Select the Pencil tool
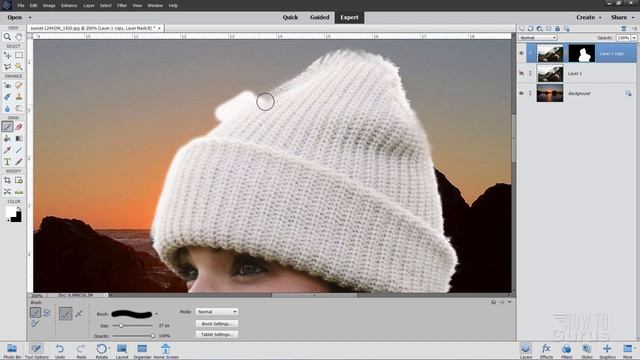This screenshot has height=360, width=640. [x=19, y=162]
